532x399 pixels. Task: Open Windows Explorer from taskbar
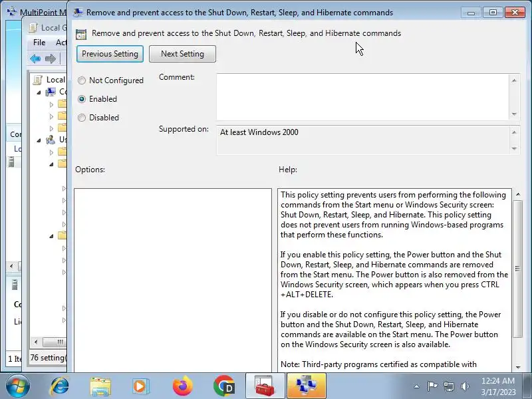pyautogui.click(x=100, y=386)
